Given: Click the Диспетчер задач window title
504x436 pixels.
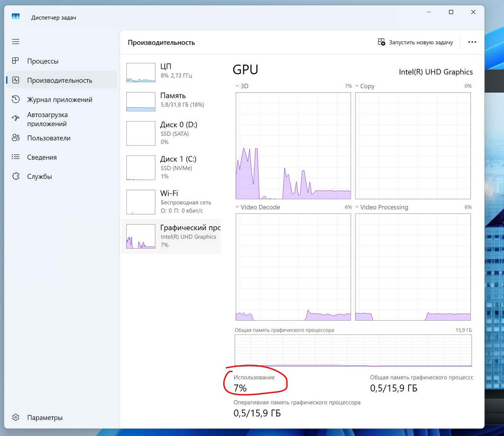Looking at the screenshot, I should [54, 18].
